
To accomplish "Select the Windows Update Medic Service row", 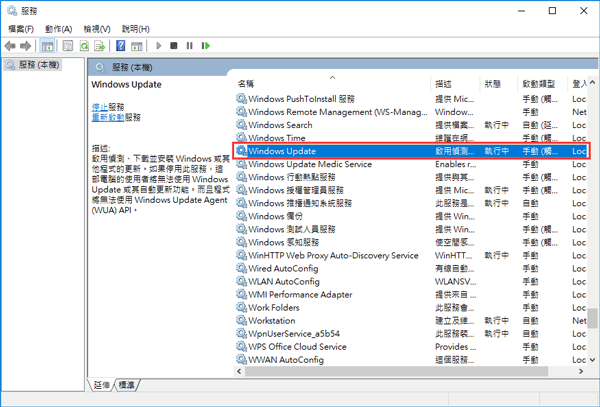I will pos(309,164).
